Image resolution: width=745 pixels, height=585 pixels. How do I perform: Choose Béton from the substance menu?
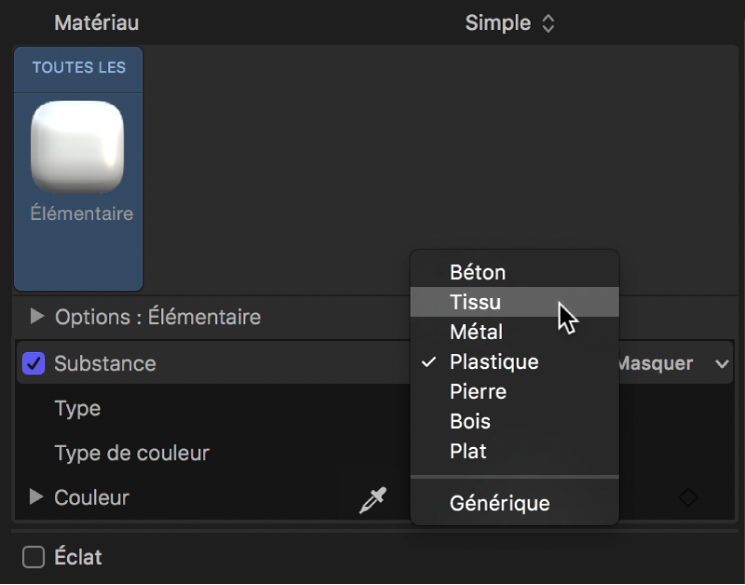(x=478, y=272)
